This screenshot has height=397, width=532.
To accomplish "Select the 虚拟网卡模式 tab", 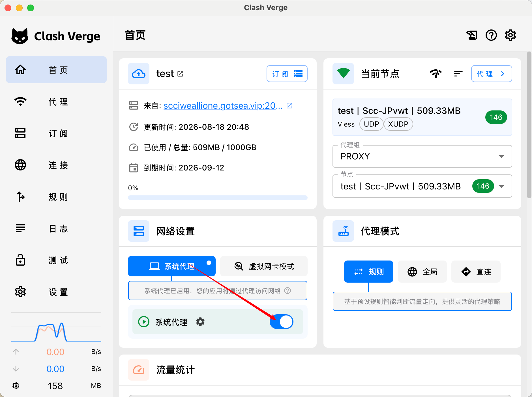I will point(264,266).
